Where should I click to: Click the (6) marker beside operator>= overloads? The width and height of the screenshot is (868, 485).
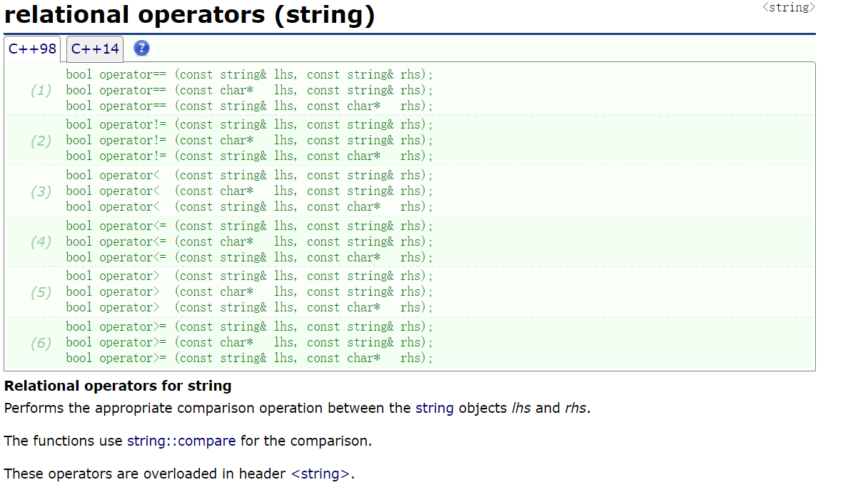point(41,342)
